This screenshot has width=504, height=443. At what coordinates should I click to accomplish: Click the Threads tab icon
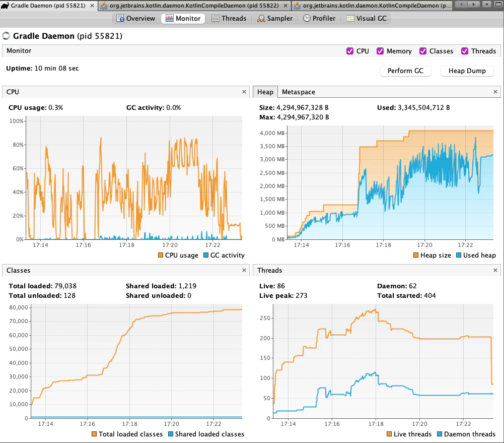(215, 18)
